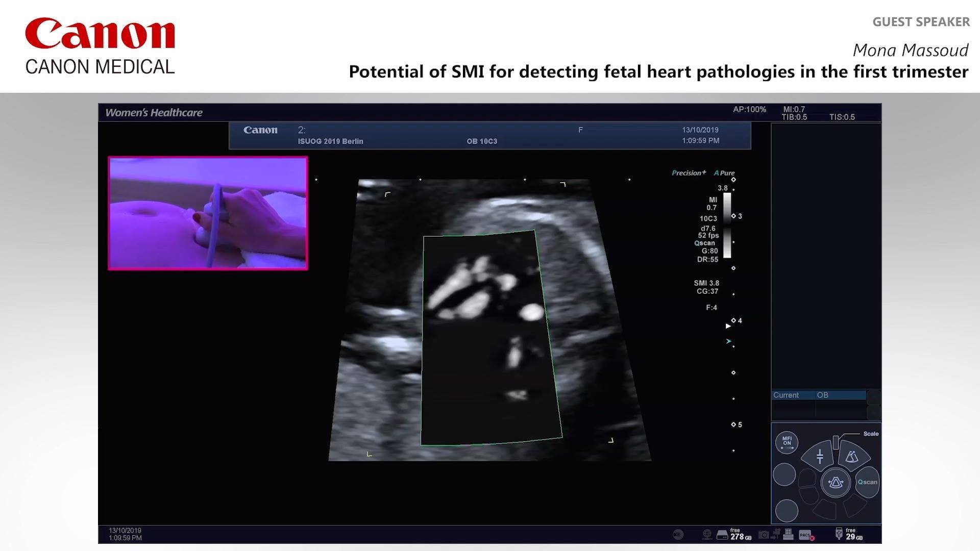Viewport: 980px width, 551px height.
Task: Click the 'd7.6' depth value
Action: tap(708, 229)
